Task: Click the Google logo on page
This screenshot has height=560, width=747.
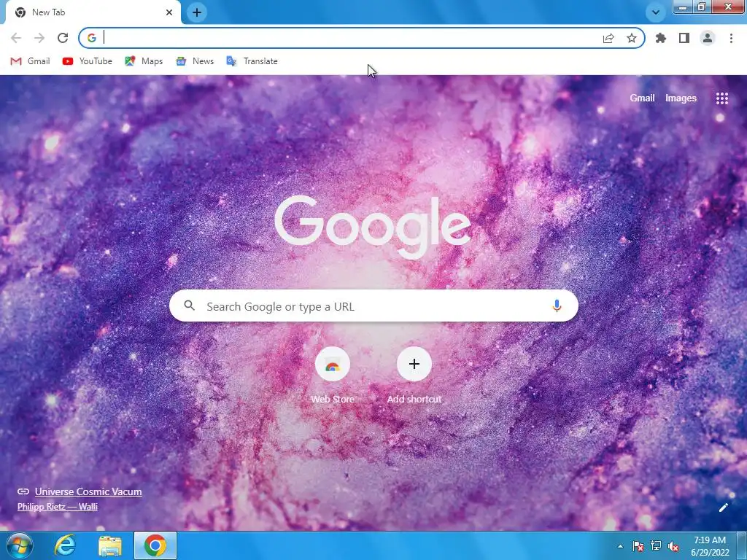Action: (x=373, y=227)
